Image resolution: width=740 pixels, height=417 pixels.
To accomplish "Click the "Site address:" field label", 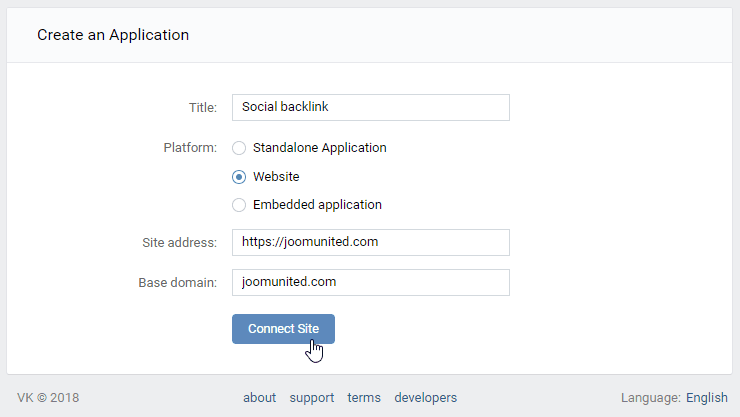I will point(179,242).
